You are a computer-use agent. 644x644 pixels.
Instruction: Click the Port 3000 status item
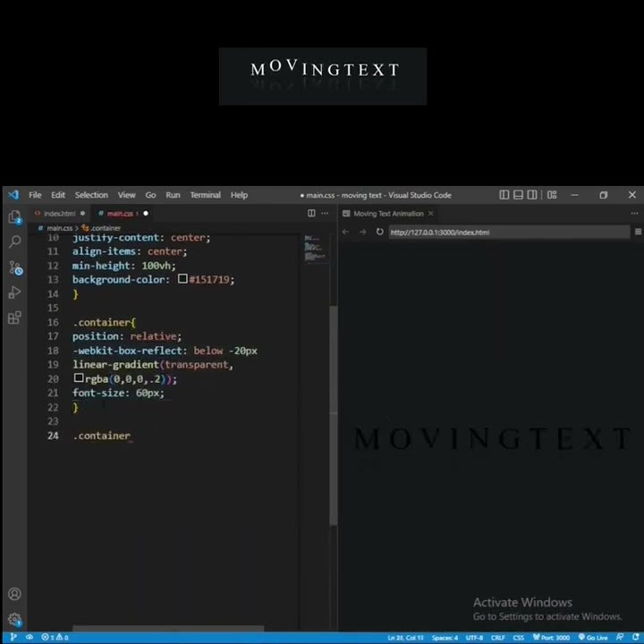point(551,638)
